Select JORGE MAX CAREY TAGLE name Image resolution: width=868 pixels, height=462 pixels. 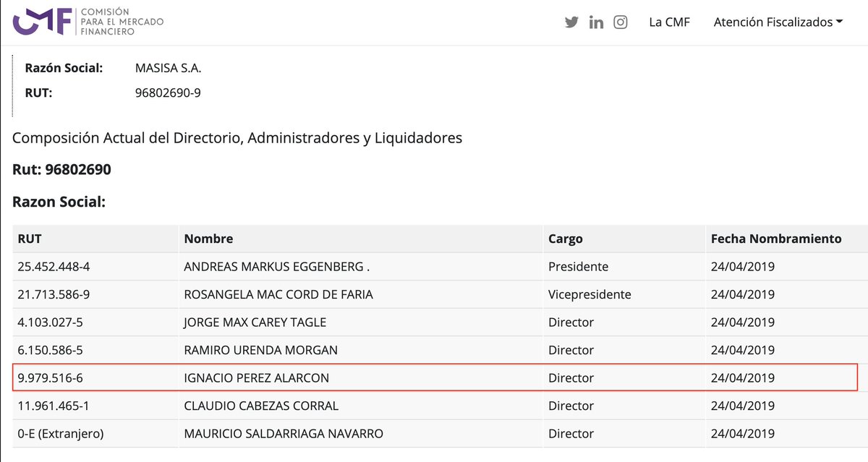[255, 322]
